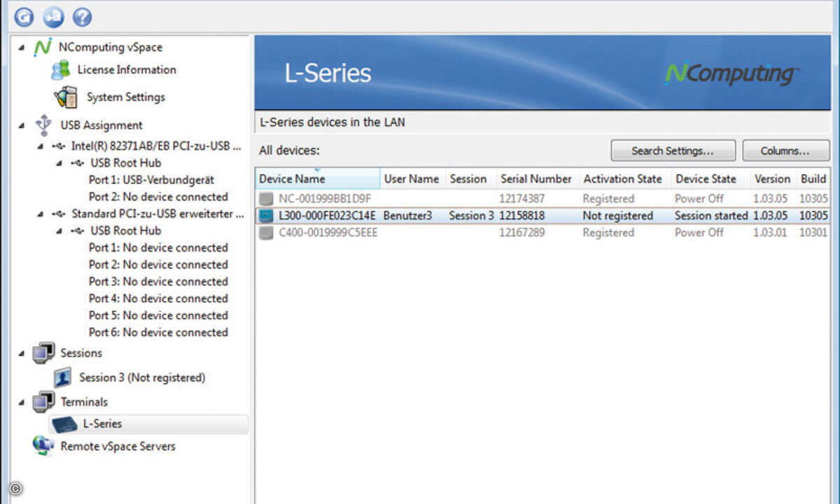The width and height of the screenshot is (840, 504).
Task: Select the L-Series terminals entry
Action: (102, 423)
